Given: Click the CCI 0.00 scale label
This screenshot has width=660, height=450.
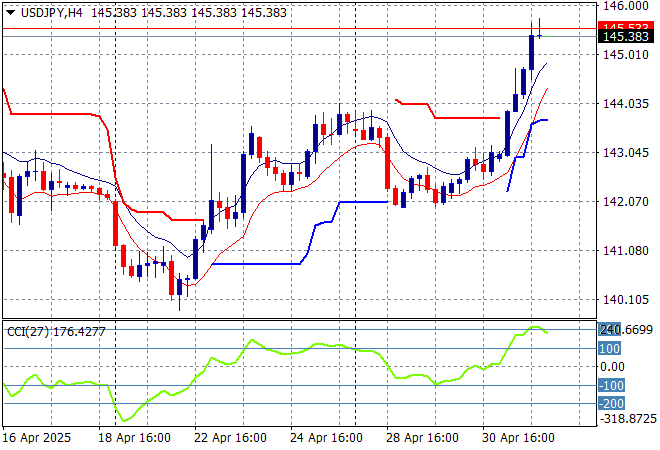Looking at the screenshot, I should 612,367.
